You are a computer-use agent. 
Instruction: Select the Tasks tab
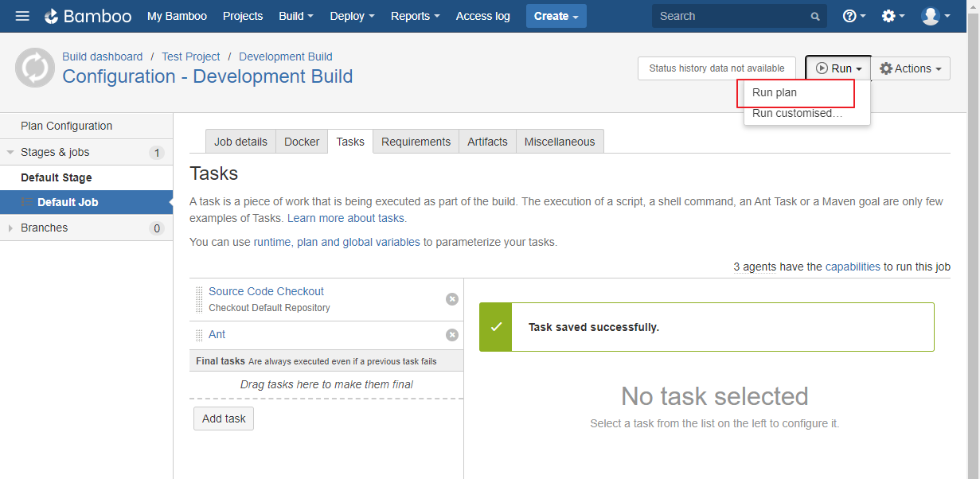[350, 142]
